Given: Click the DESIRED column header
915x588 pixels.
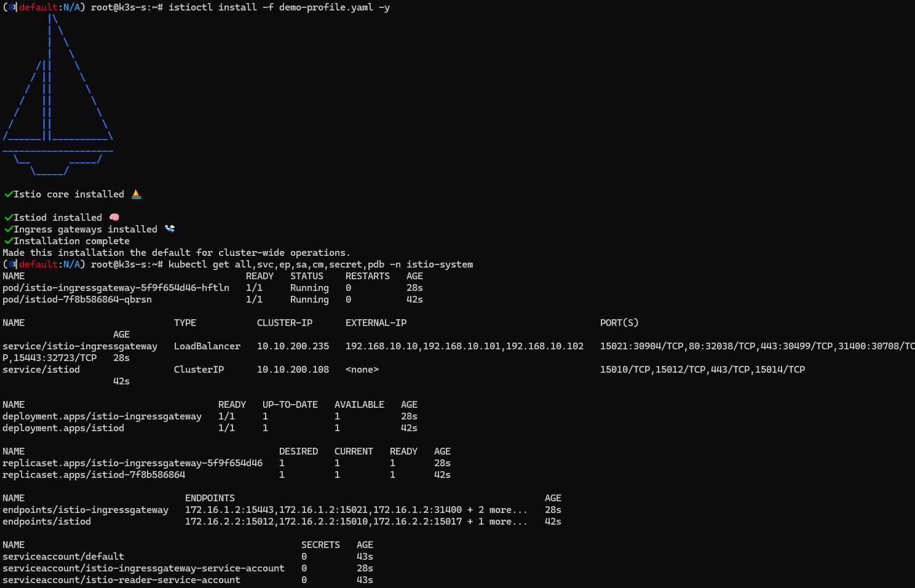Looking at the screenshot, I should click(298, 451).
